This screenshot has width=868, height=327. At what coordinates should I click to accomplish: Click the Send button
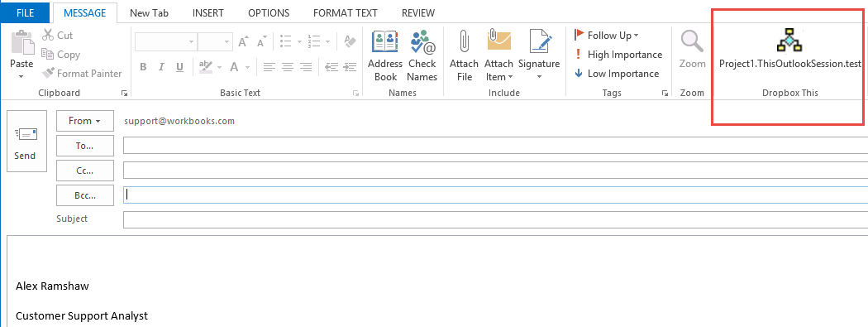tap(26, 141)
